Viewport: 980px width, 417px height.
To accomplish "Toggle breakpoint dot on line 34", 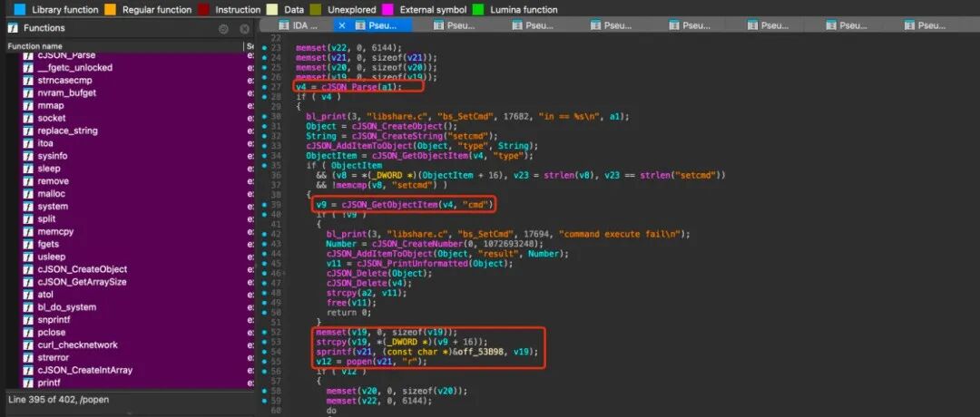I will (265, 155).
